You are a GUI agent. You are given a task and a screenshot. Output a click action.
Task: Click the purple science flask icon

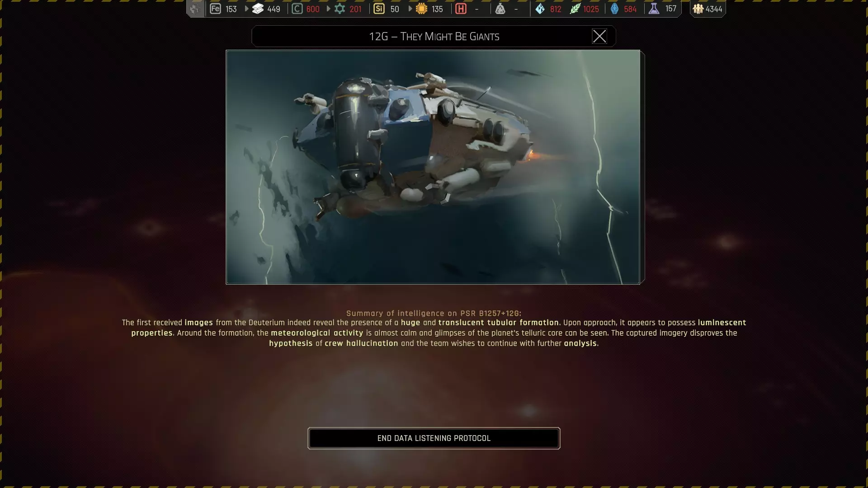click(x=654, y=9)
